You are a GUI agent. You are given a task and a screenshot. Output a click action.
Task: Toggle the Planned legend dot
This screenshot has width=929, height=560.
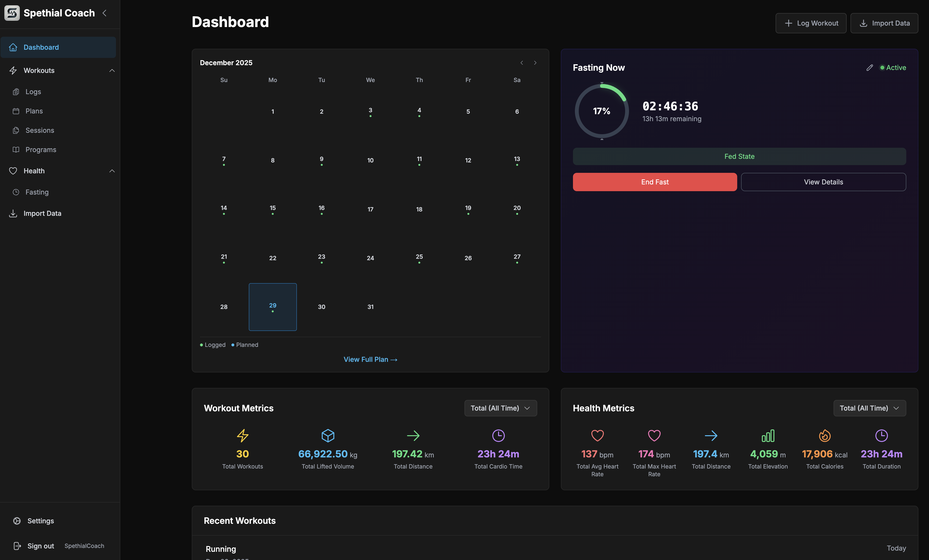[233, 345]
